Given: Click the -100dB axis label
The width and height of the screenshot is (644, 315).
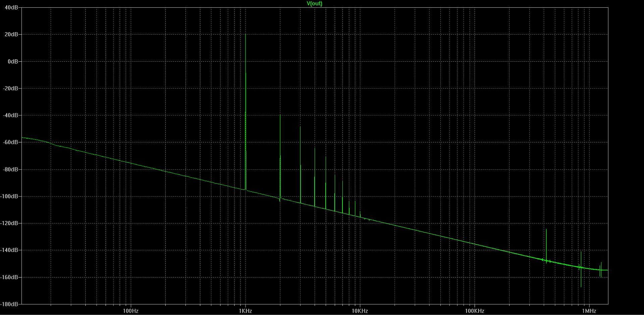Looking at the screenshot, I should (9, 196).
